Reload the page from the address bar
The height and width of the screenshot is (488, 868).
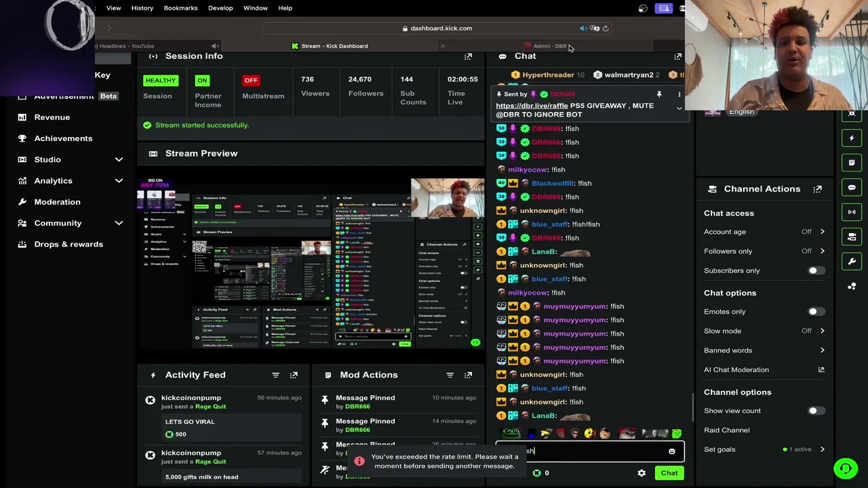coord(606,28)
